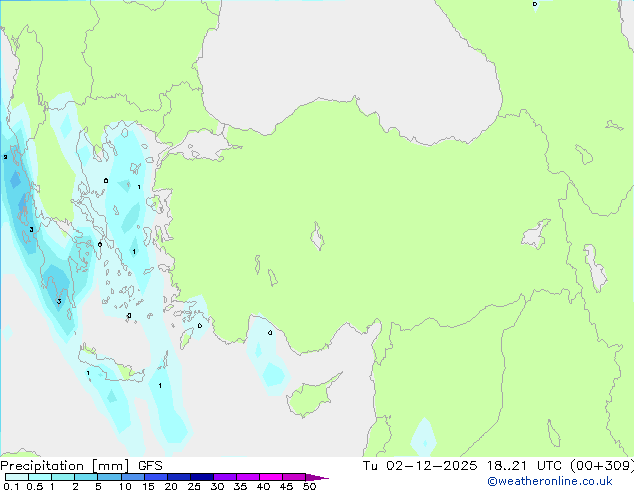This screenshot has height=490, width=634.
Task: Click the 'GFS' model label
Action: pyautogui.click(x=150, y=466)
